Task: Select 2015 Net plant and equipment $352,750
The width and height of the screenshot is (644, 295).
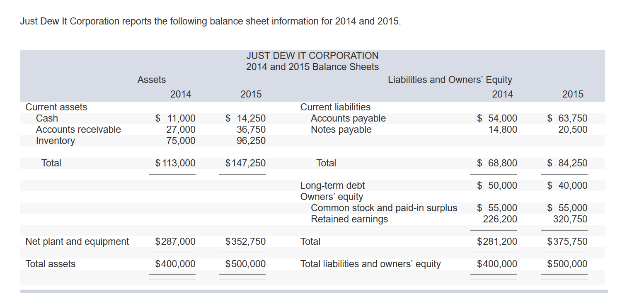Action: tap(245, 241)
